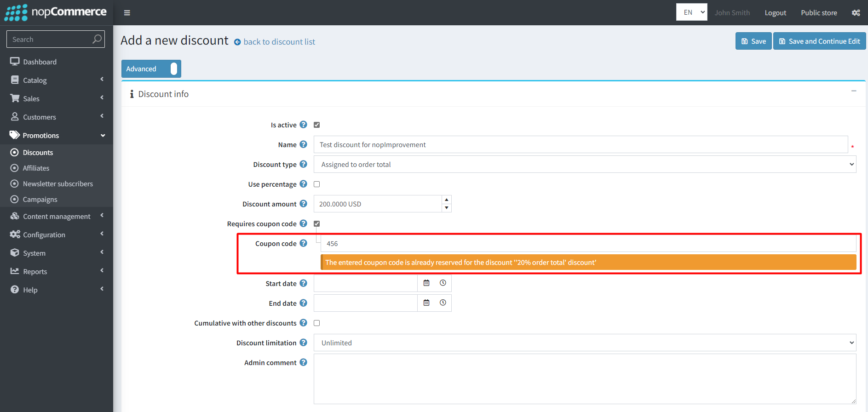The width and height of the screenshot is (868, 412).
Task: Click the Discount info 'i' icon
Action: pos(132,94)
